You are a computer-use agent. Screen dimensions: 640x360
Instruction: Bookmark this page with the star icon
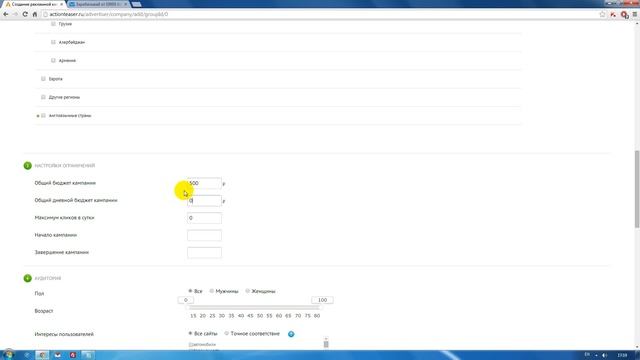coord(602,14)
